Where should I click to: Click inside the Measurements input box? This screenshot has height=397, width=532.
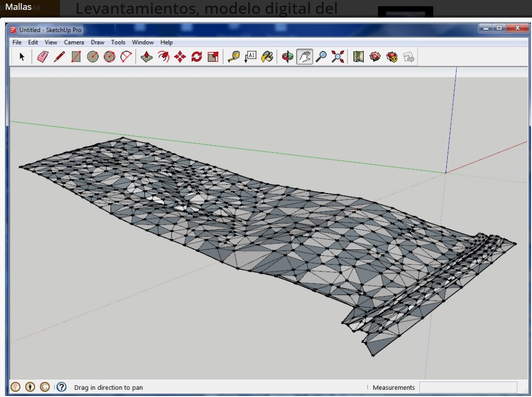pos(468,387)
